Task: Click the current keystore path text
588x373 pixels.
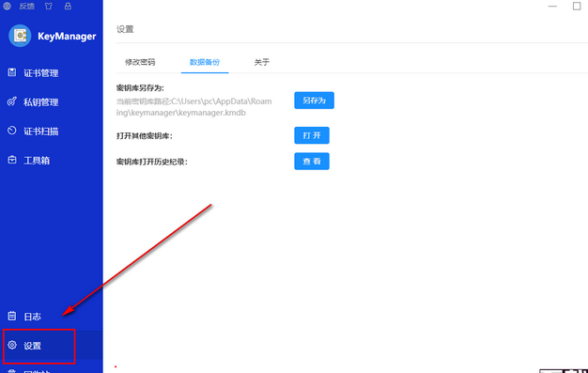Action: (x=193, y=107)
